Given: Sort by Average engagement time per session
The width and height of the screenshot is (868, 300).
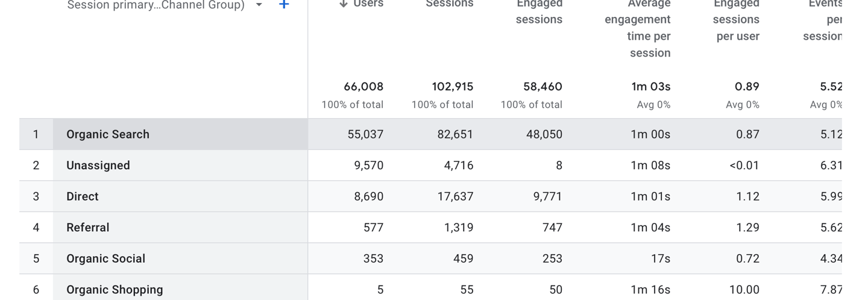Looking at the screenshot, I should 637,28.
